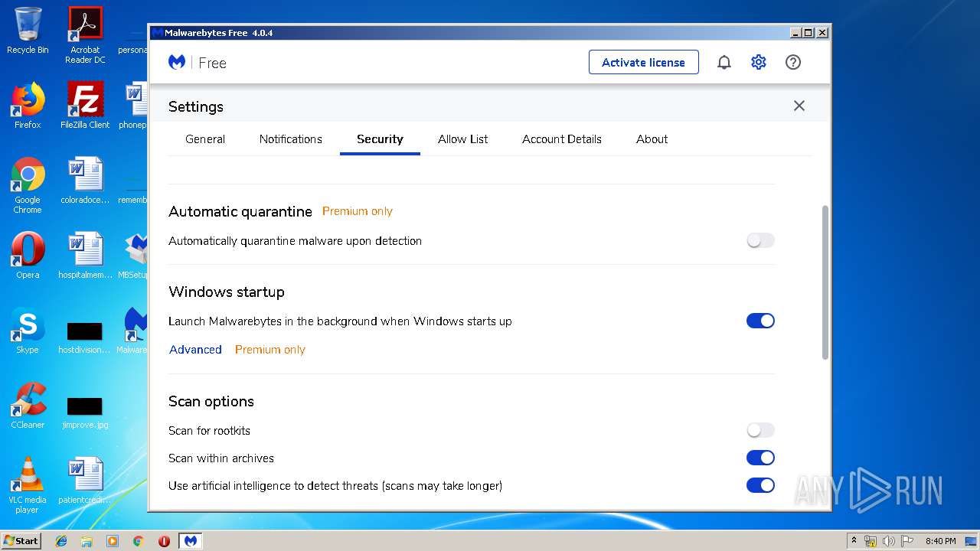The height and width of the screenshot is (551, 980).
Task: Open Windows Explorer folder in taskbar
Action: pyautogui.click(x=87, y=541)
